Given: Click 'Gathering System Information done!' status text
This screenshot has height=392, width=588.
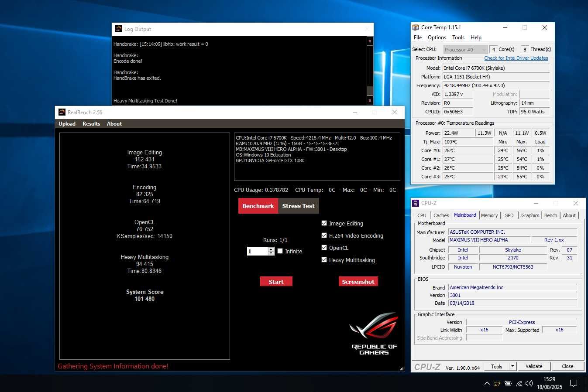Looking at the screenshot, I should coord(113,366).
